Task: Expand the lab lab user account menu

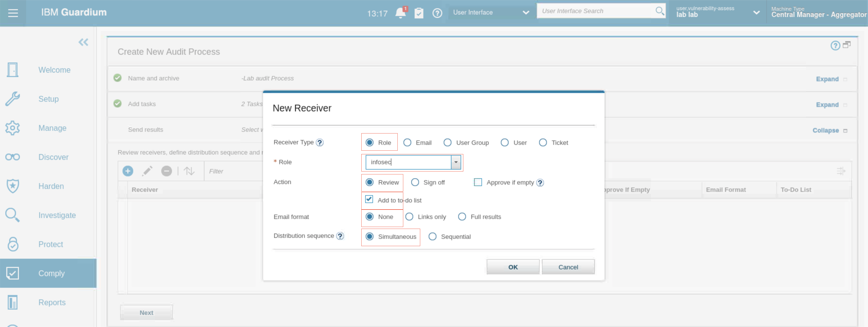Action: pos(756,13)
